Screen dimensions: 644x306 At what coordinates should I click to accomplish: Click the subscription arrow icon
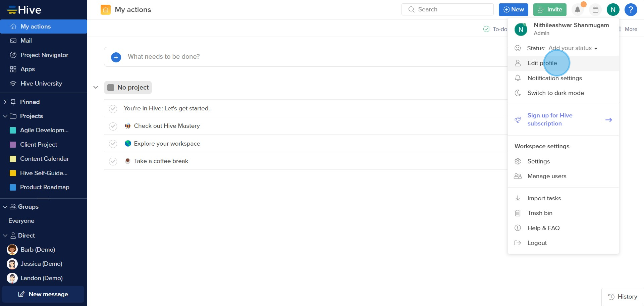[609, 120]
